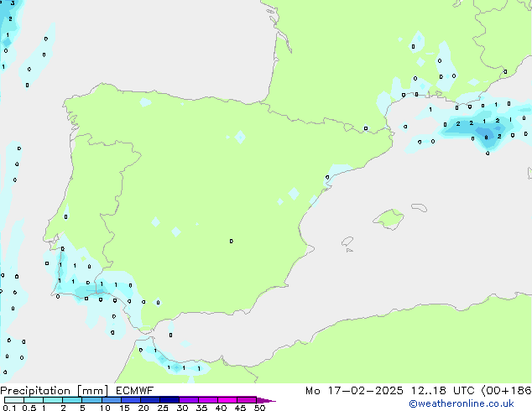Screen dimensions: 532x411
Task: Select the legend label '50'
Action: [259, 408]
